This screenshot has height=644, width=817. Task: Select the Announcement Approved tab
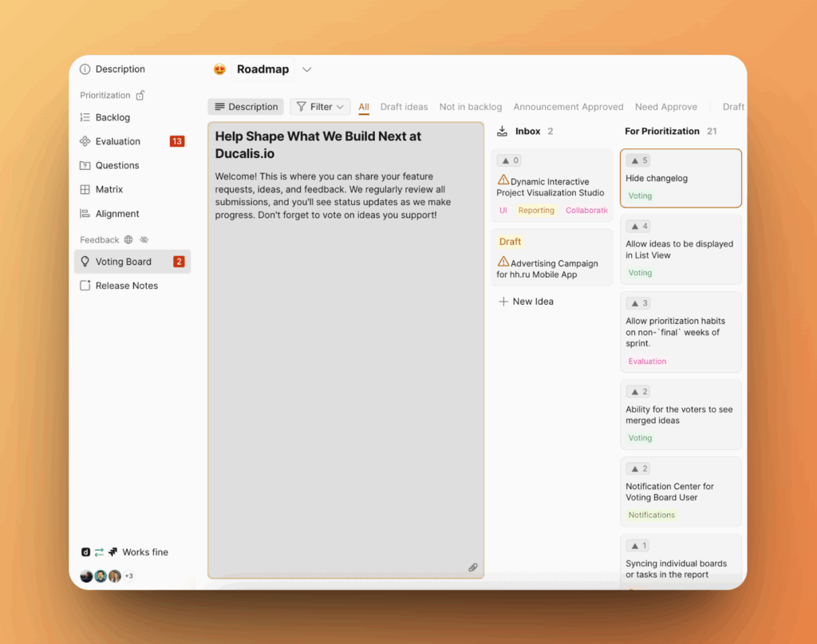(x=568, y=107)
